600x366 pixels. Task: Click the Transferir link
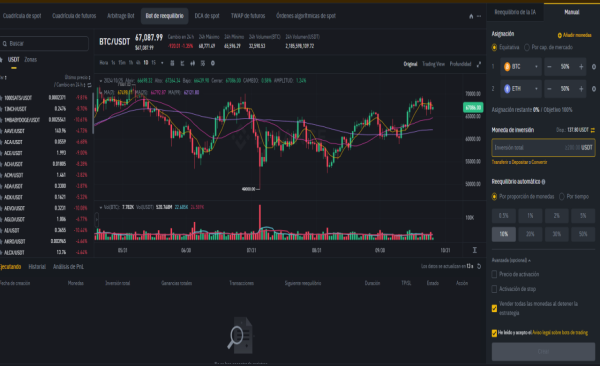(x=500, y=162)
